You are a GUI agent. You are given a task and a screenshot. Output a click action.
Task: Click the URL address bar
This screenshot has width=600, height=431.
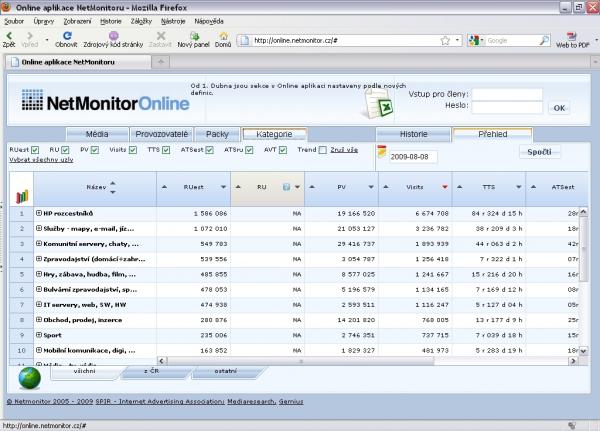click(344, 40)
